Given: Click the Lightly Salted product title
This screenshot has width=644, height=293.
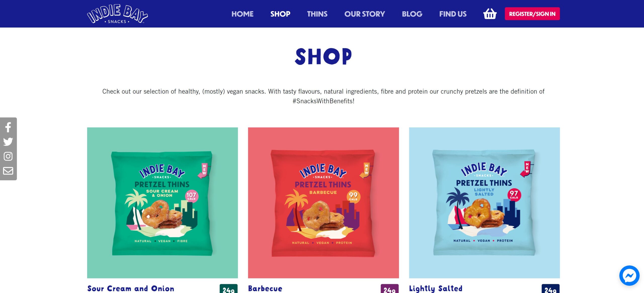Looking at the screenshot, I should click(436, 288).
